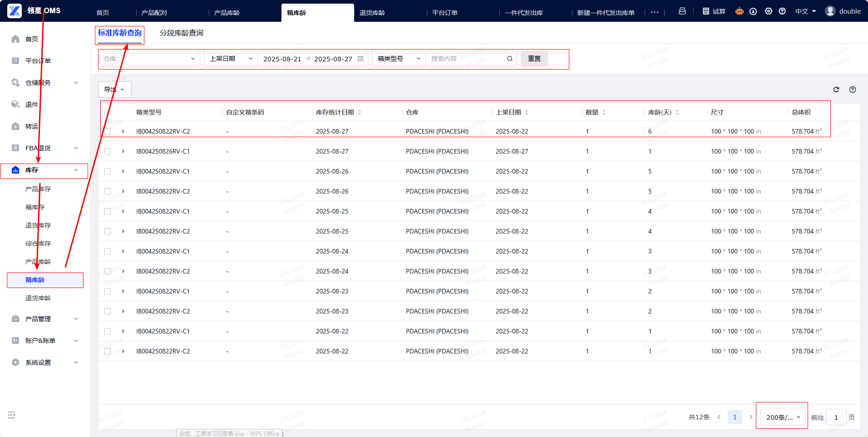Expand the first row IB004250822RV-C2 details
868x437 pixels.
tap(123, 131)
